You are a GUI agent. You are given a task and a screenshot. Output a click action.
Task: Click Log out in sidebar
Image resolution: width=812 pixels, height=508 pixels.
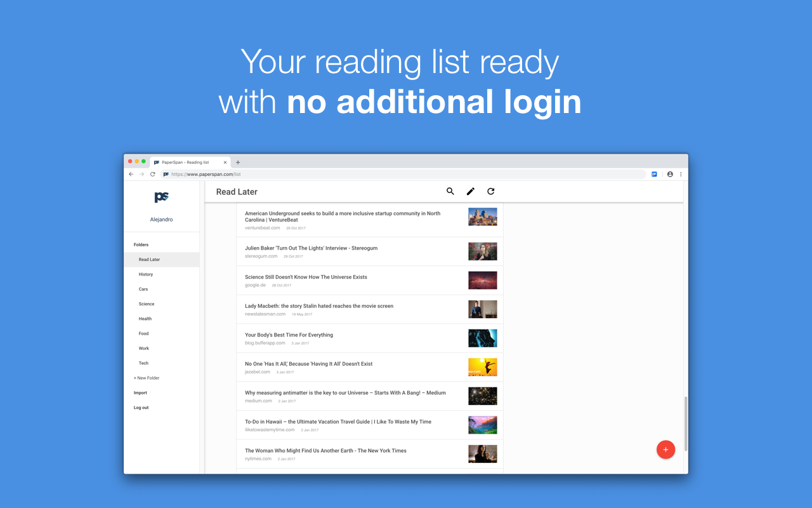coord(141,408)
